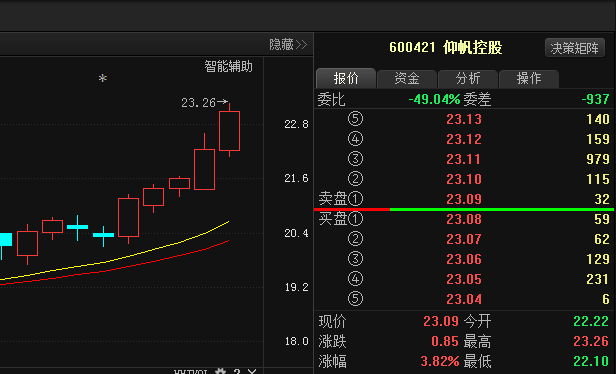Select sell price 23.11
Screen dimensions: 616x374
(464, 159)
